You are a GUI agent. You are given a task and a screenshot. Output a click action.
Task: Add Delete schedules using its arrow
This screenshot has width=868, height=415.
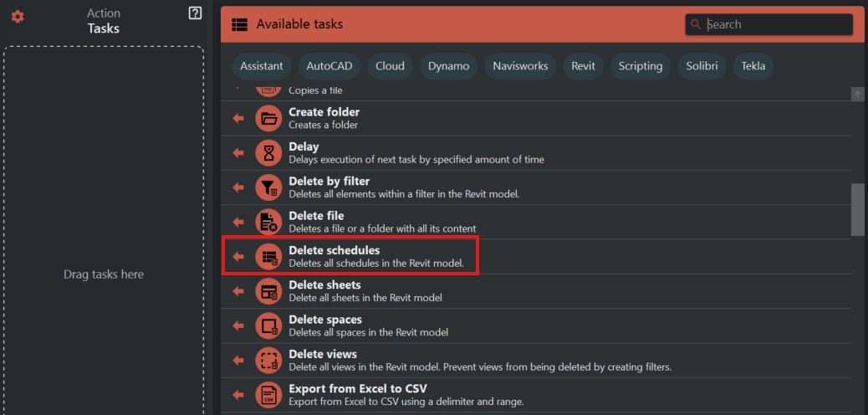(238, 257)
